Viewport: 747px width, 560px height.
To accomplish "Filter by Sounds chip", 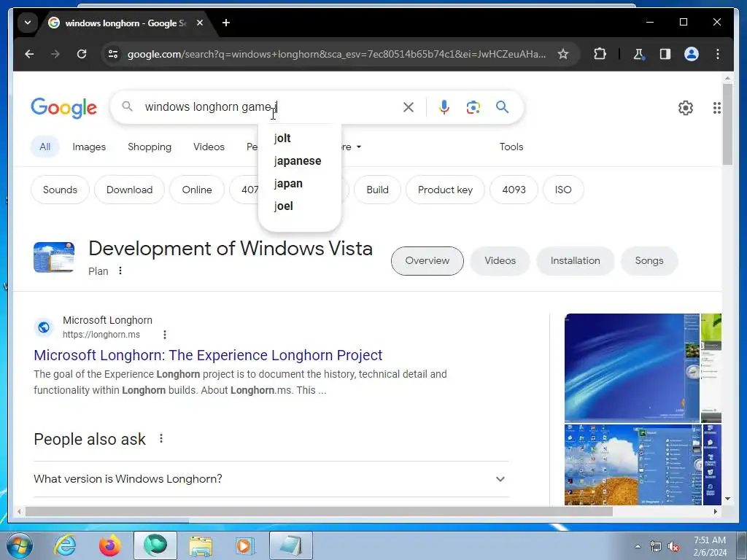I will tap(60, 190).
